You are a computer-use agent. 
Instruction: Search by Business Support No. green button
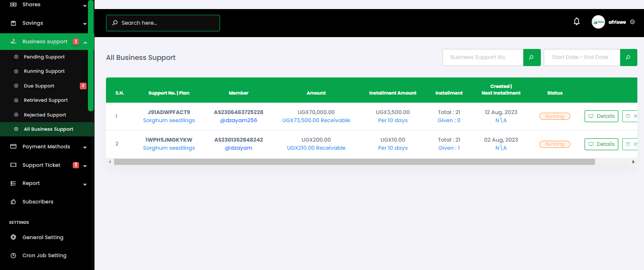click(x=532, y=58)
